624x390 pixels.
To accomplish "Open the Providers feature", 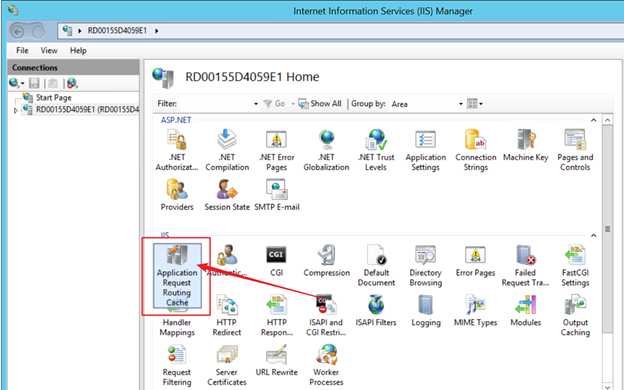I will point(177,195).
